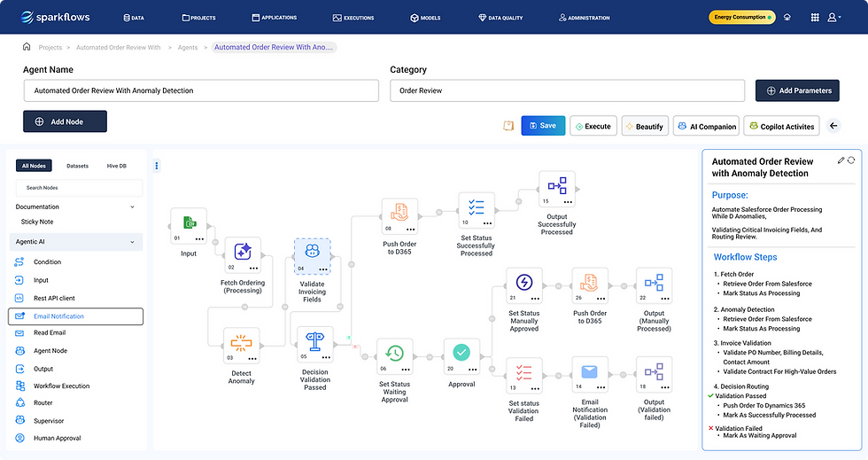The image size is (868, 460).
Task: Edit the documentation panel with pencil icon
Action: (841, 160)
